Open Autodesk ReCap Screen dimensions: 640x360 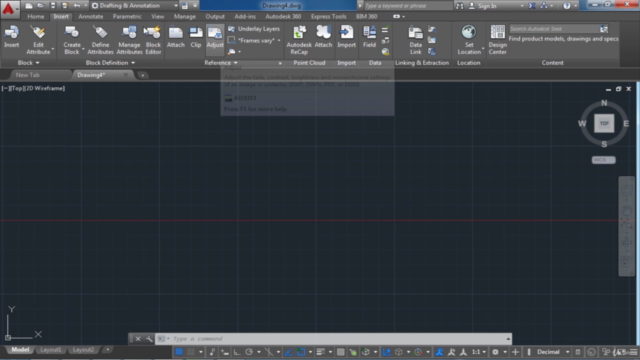299,40
